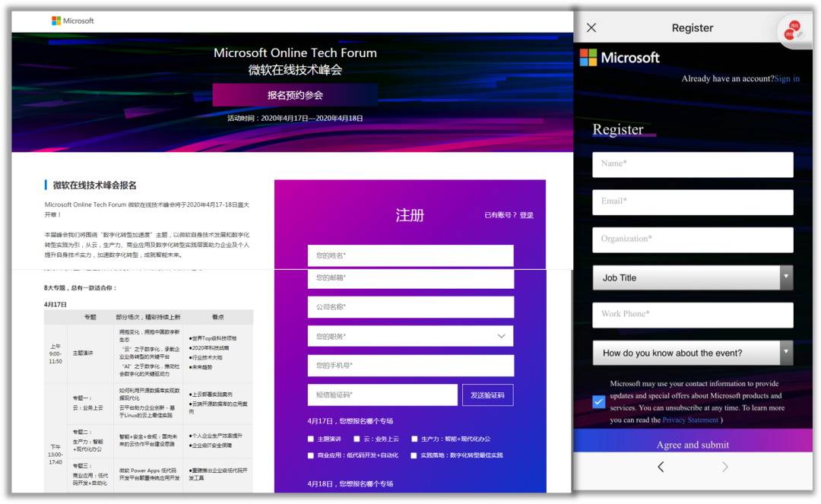821x504 pixels.
Task: Focus the 公司名称 input field
Action: [x=410, y=307]
